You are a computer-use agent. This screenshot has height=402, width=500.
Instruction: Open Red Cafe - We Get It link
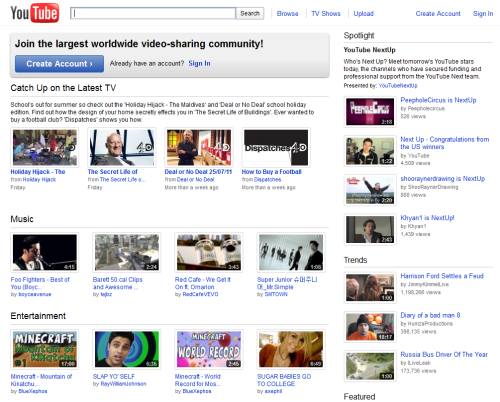(203, 283)
